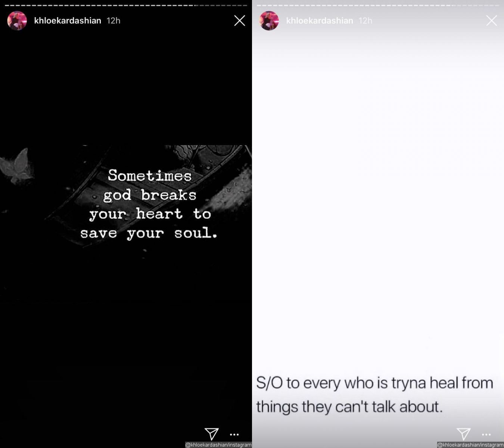Screen dimensions: 504x448
Task: Tap the 12h timestamp on dark story
Action: point(113,21)
